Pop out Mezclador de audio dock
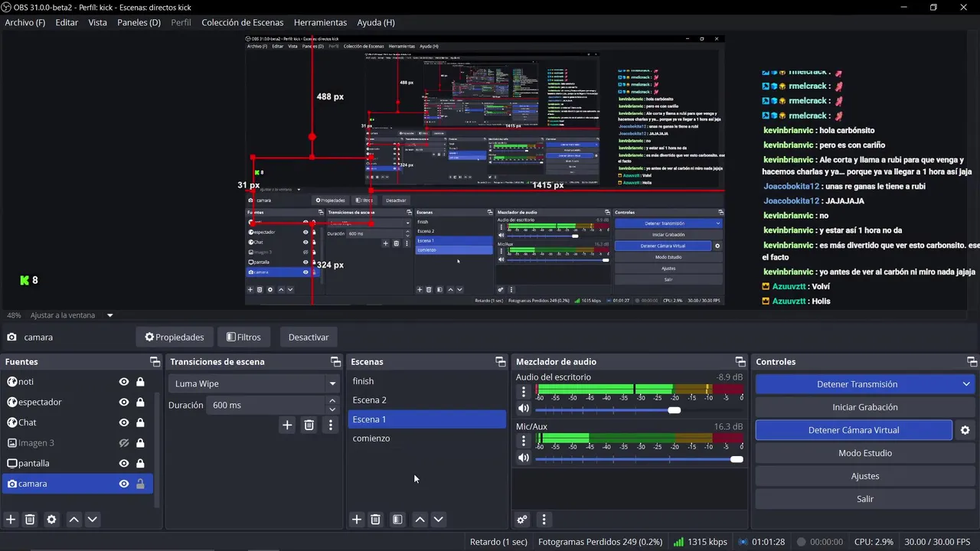The image size is (980, 551). click(740, 362)
